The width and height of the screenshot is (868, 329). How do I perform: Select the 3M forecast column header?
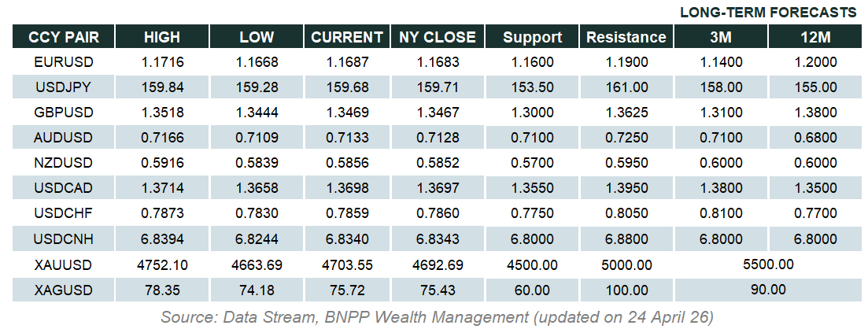(720, 37)
